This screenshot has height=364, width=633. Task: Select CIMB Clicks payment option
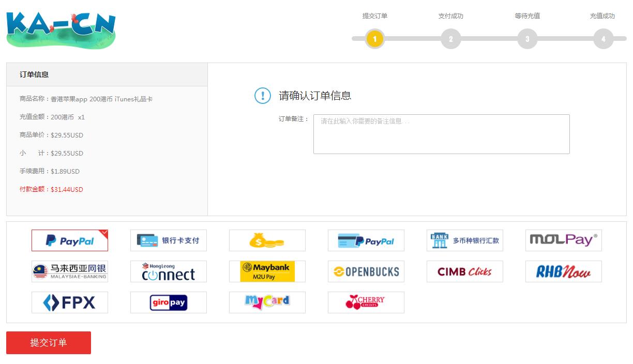465,271
